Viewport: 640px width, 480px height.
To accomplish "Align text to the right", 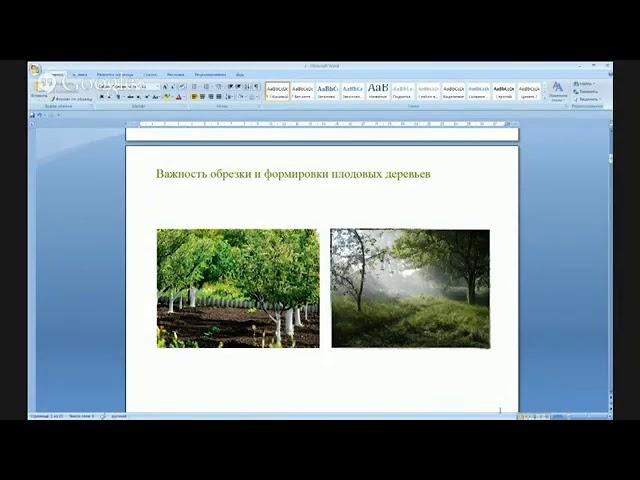I will tap(211, 97).
